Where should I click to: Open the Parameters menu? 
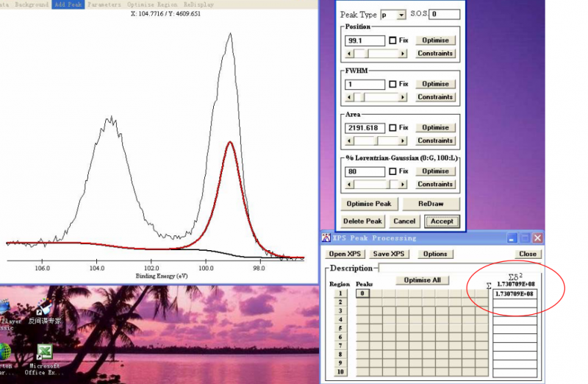104,4
